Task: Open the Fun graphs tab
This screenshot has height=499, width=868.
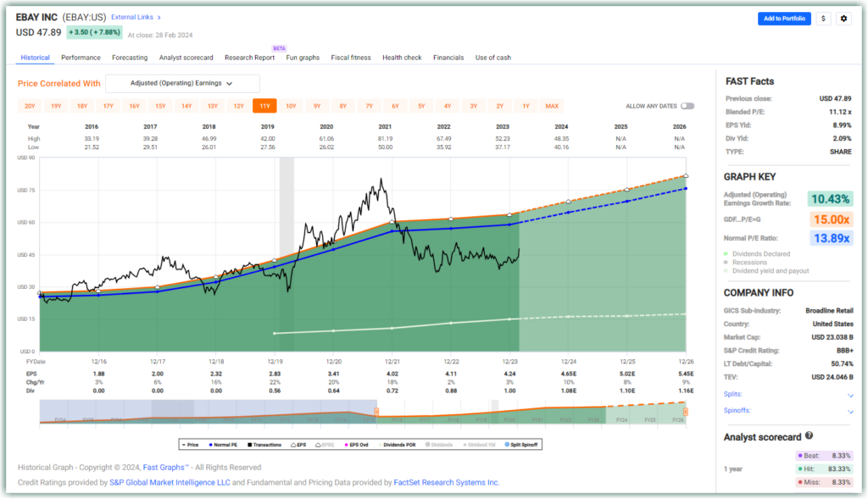Action: click(x=303, y=58)
